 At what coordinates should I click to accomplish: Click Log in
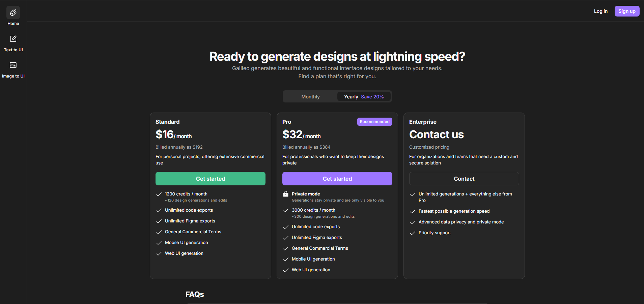click(600, 11)
